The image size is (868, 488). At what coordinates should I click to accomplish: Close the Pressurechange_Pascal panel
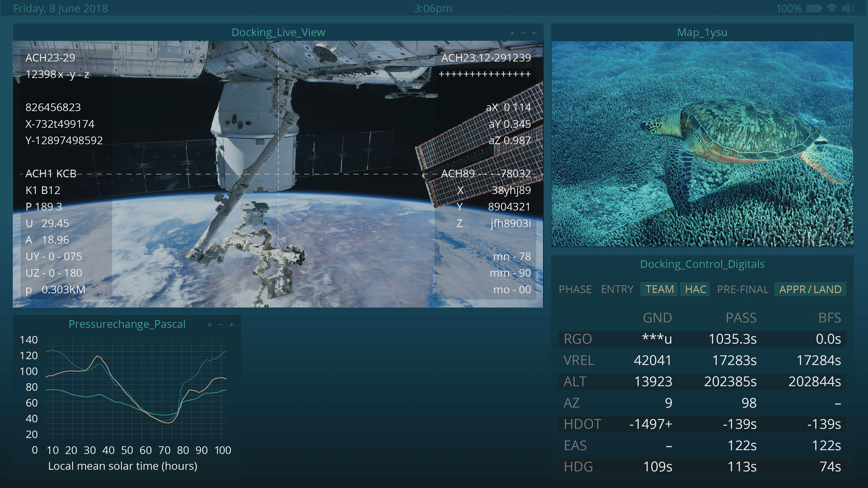coord(210,325)
